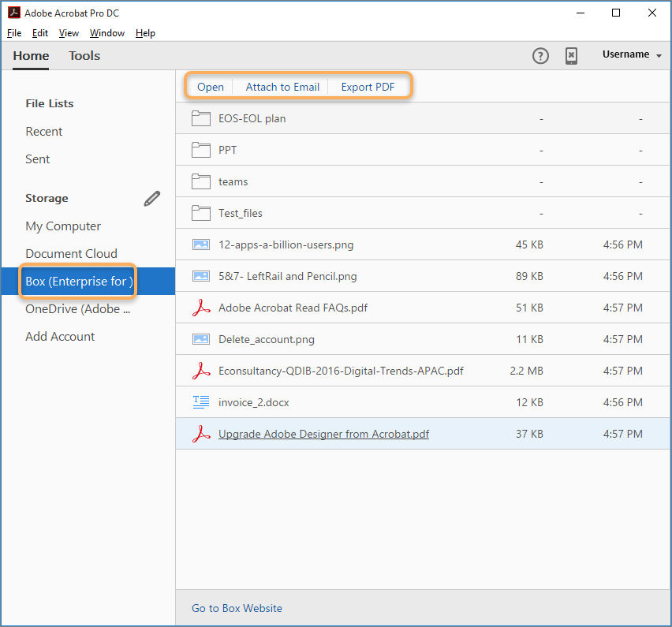Click the Acrobat mobile app icon
The width and height of the screenshot is (672, 627).
coord(571,56)
